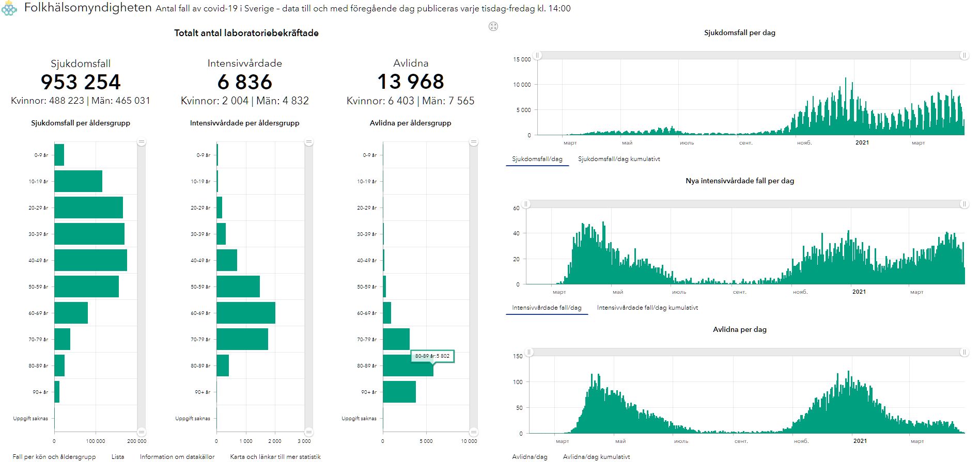This screenshot has width=980, height=462.
Task: Open Intensivvårdade fall/dag kumulativt tab
Action: 647,308
